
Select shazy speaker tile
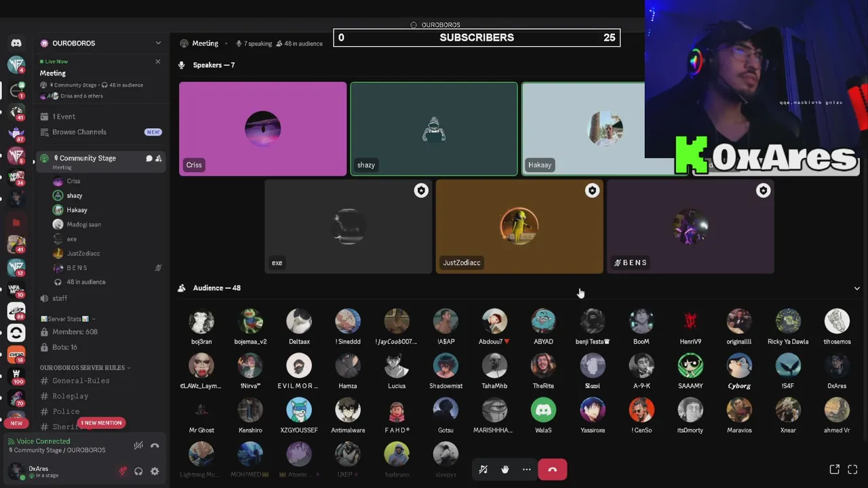[434, 129]
